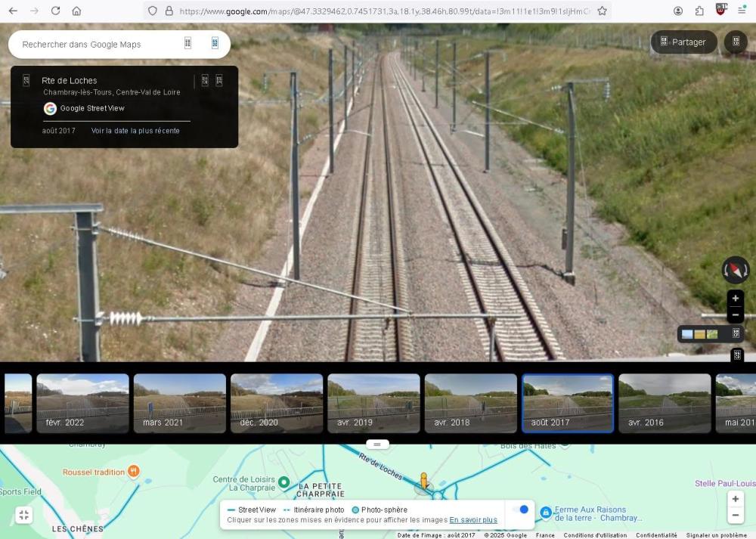Open the avr. 2016 imagery thumbnail

point(665,403)
